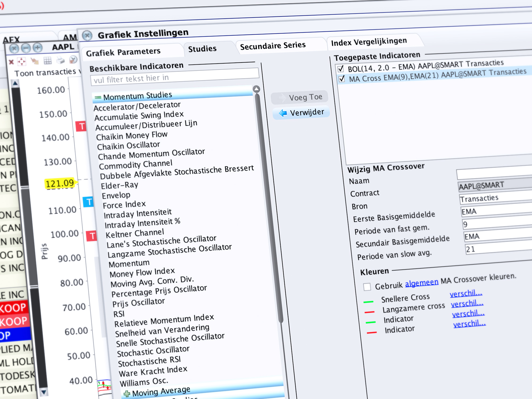Select Williams Osc. indicator
The image size is (532, 399).
coord(144,382)
